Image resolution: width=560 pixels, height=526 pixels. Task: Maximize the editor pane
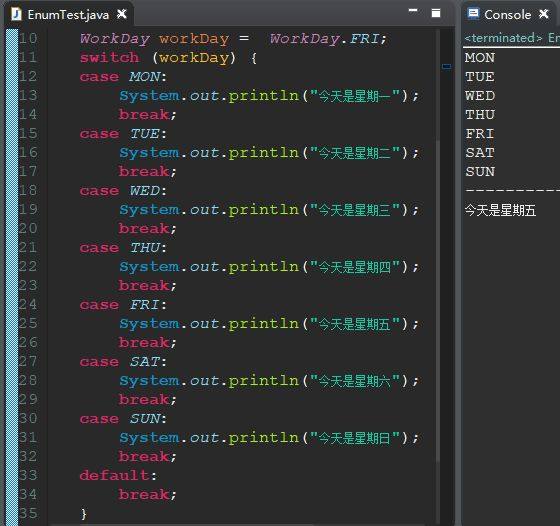(x=436, y=13)
